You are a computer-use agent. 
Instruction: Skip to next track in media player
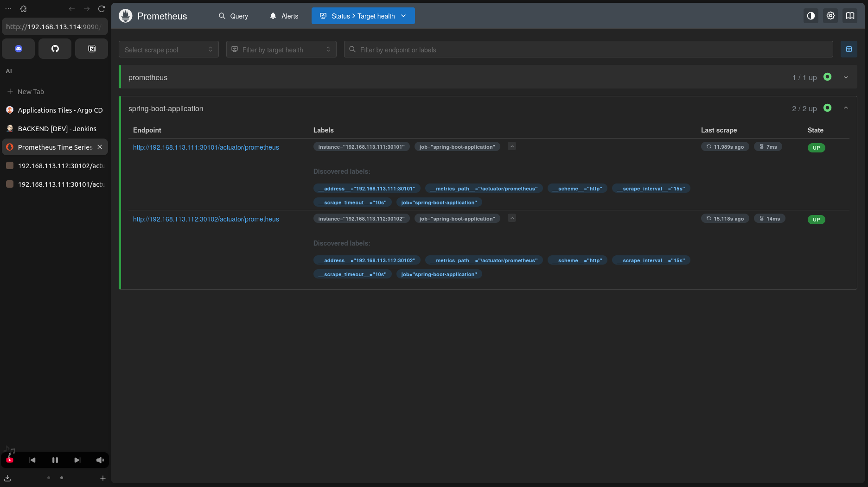[77, 460]
